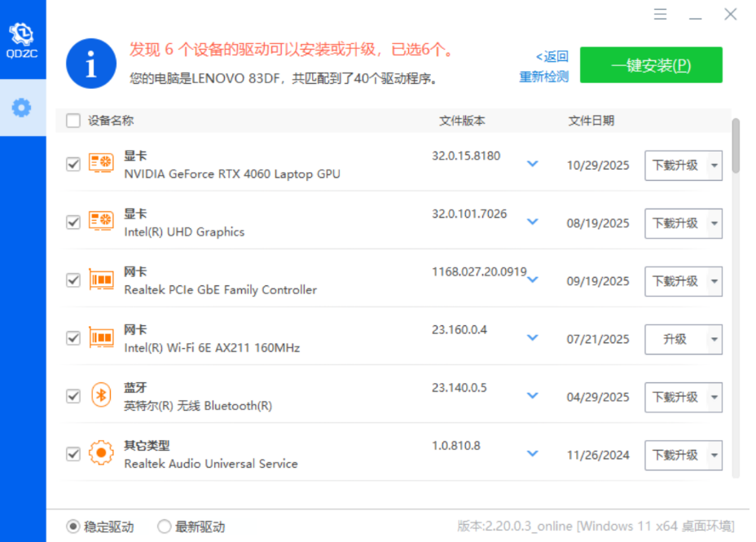Click the 重新检测 link to rescan drivers
Screen dimensions: 756x542
click(x=543, y=76)
